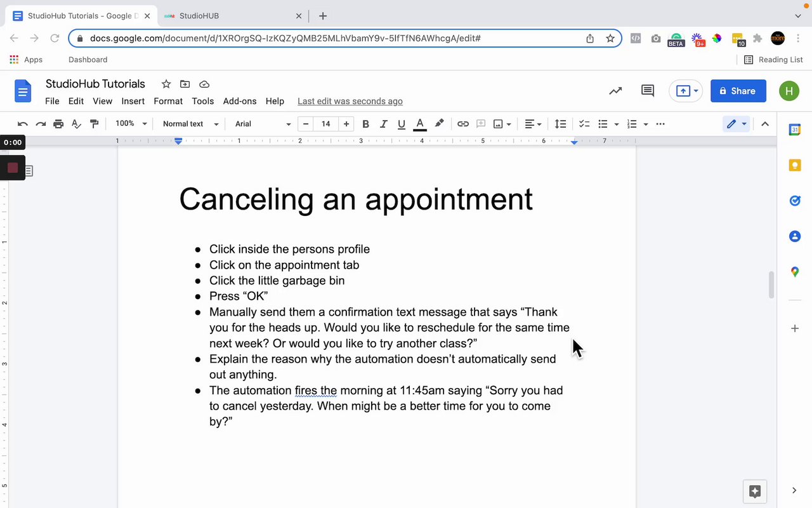Run spelling and grammar check icon

point(76,124)
